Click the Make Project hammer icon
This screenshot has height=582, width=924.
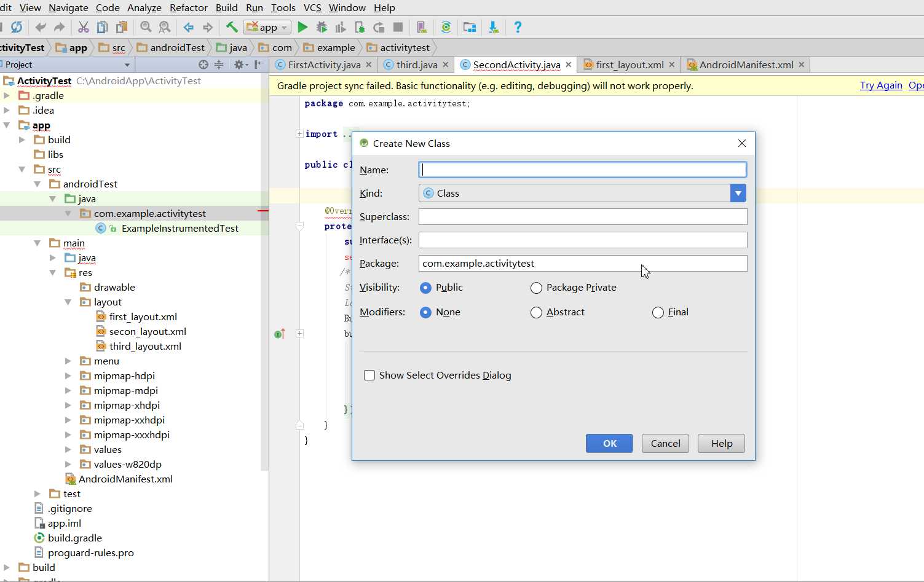coord(232,27)
